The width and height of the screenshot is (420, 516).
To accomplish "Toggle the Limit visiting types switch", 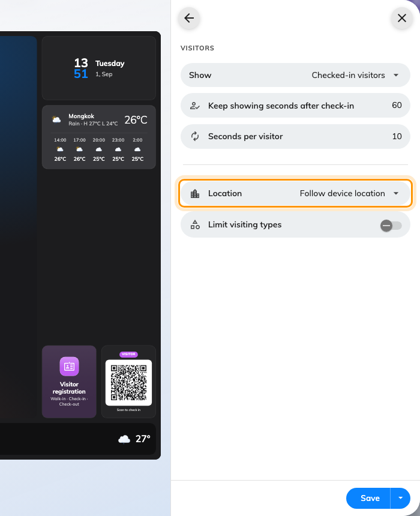I will (391, 226).
